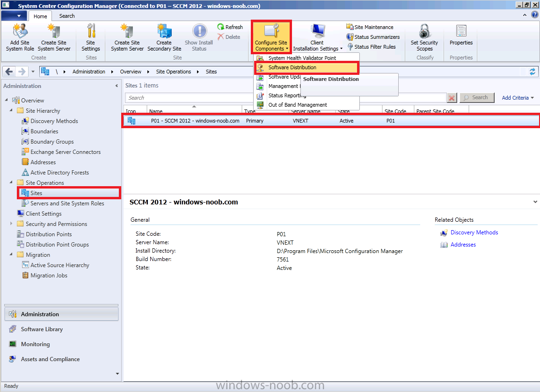Collapse ribbon with the up chevron
This screenshot has width=540, height=392.
point(525,15)
